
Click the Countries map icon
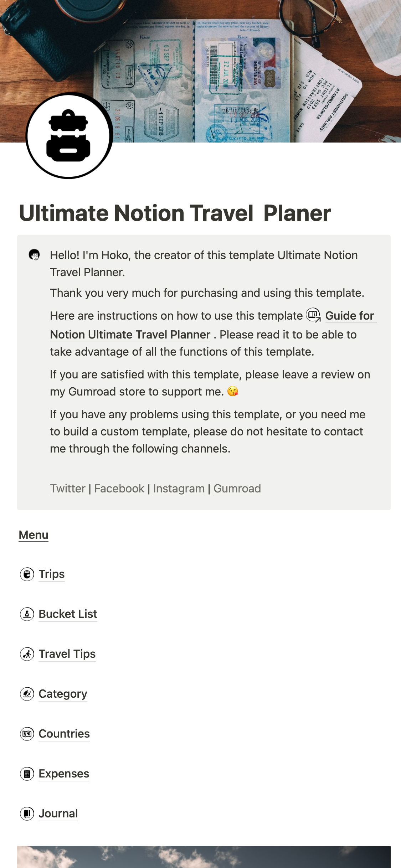[x=27, y=734]
